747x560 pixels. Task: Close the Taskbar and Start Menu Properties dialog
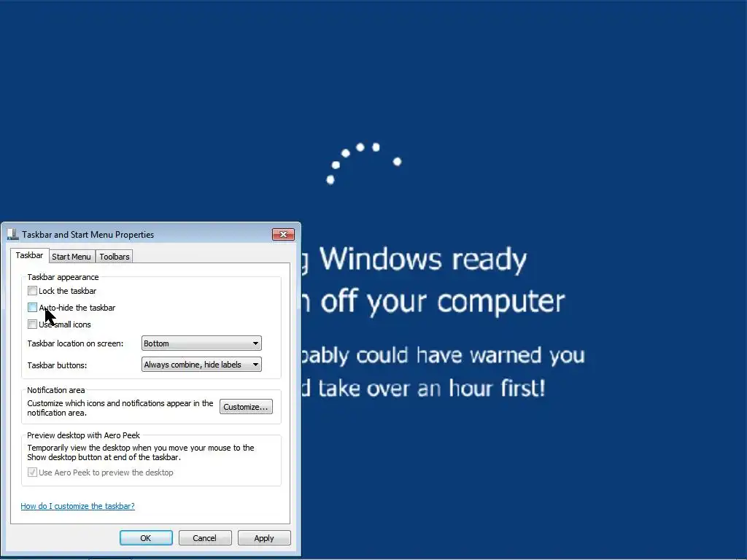click(283, 234)
